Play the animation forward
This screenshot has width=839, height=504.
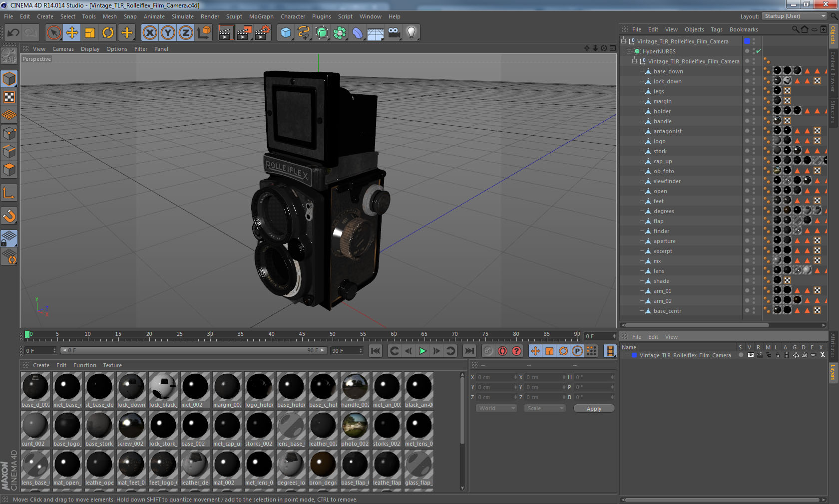point(422,351)
